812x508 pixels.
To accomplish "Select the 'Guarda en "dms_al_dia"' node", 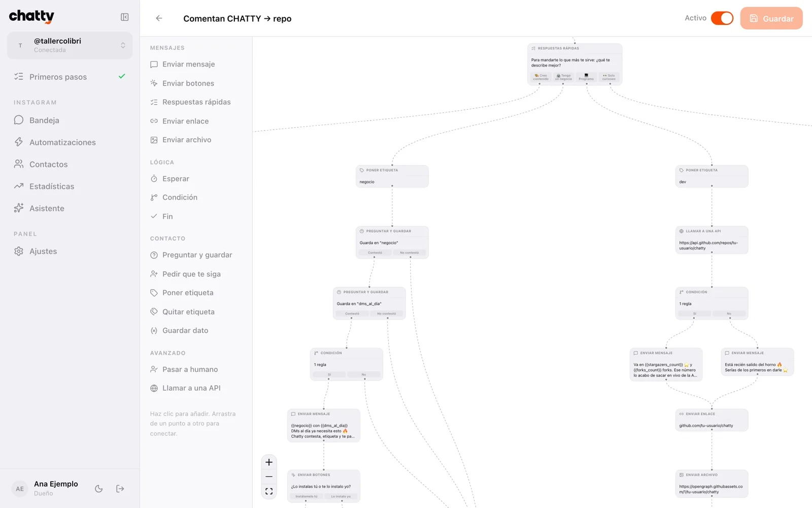I will point(369,303).
